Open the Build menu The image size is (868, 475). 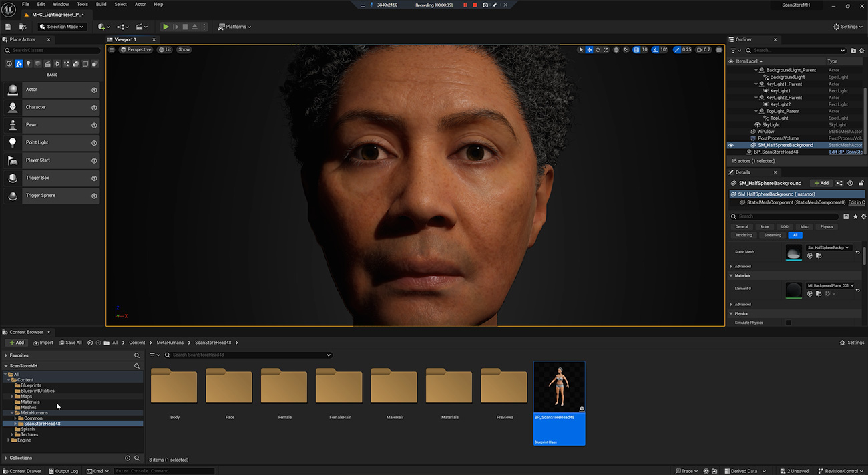[101, 4]
